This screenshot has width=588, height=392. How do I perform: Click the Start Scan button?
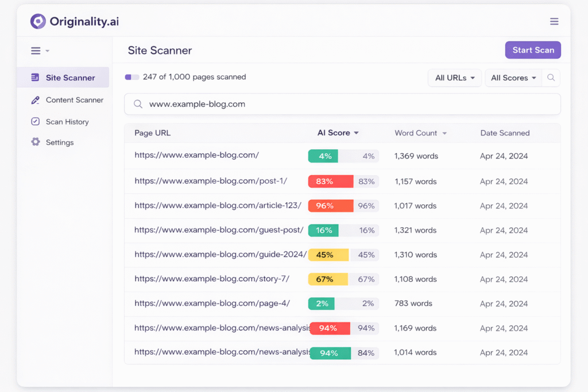coord(533,50)
